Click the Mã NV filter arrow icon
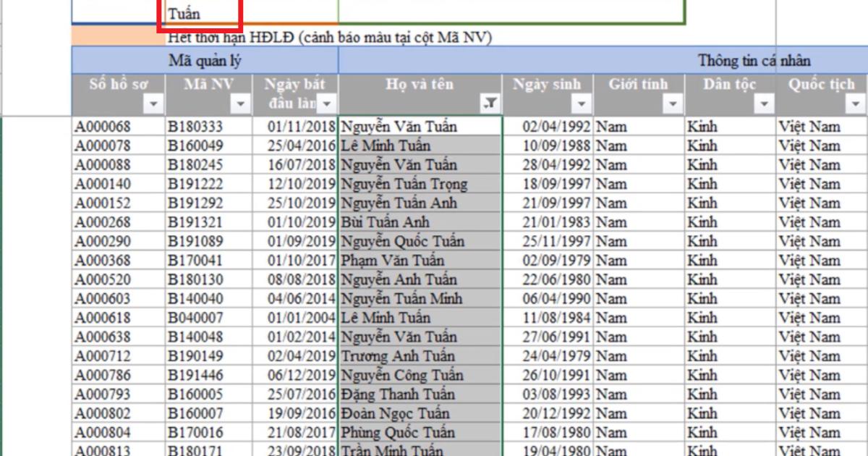Screen dimensions: 868x456 (239, 104)
